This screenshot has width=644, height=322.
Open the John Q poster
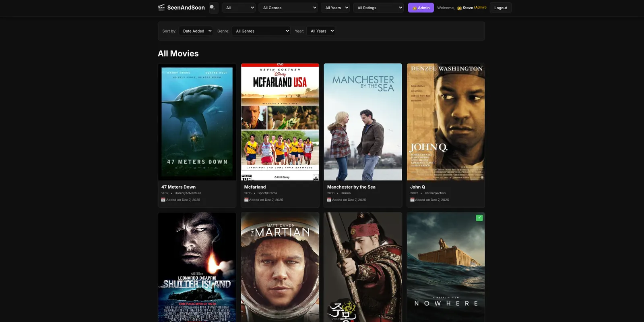coord(446,122)
